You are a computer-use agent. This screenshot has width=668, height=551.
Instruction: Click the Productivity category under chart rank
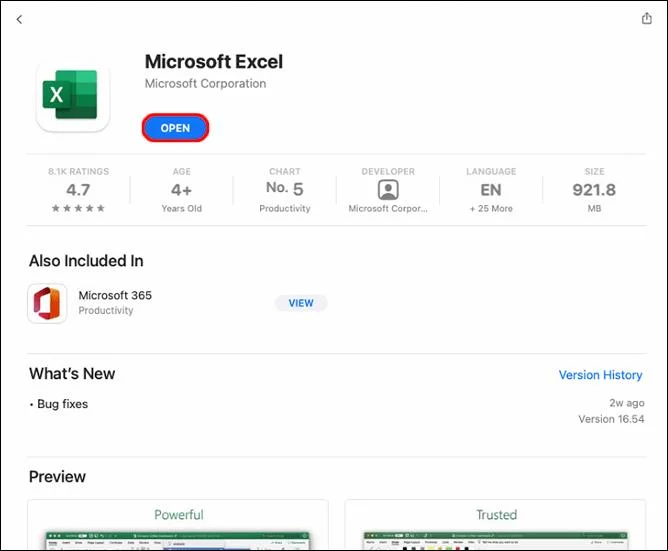[x=284, y=209]
